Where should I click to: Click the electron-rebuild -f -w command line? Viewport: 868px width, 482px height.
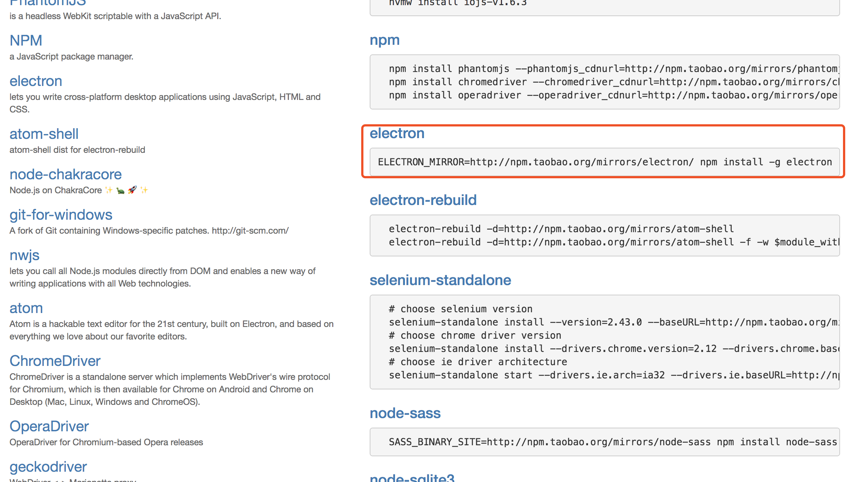tap(614, 242)
